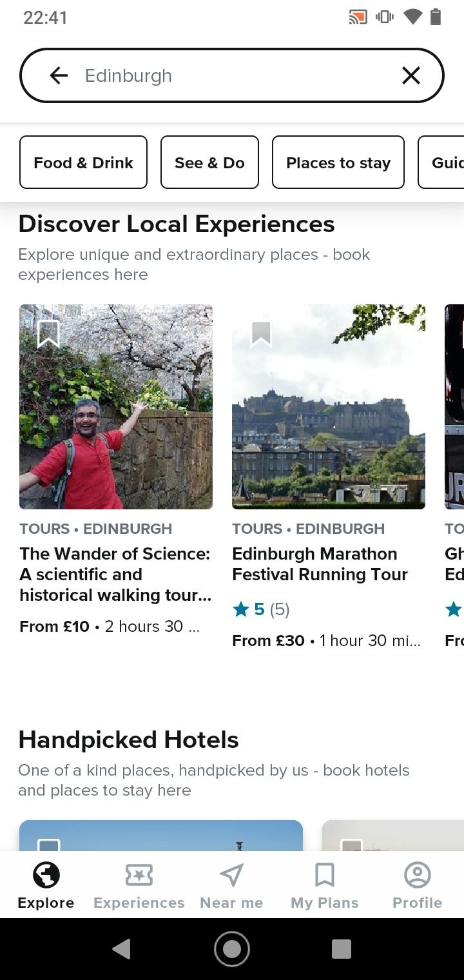Go to My Plans tab
This screenshot has width=464, height=980.
click(324, 886)
